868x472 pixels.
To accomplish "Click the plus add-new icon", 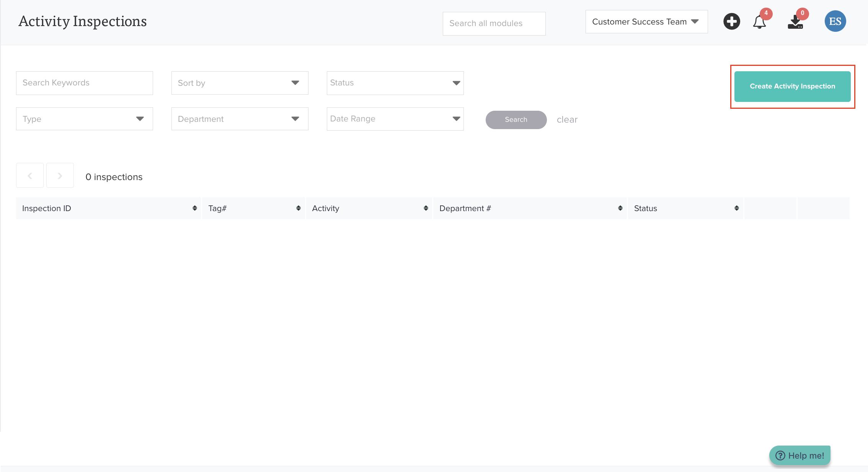I will [731, 21].
